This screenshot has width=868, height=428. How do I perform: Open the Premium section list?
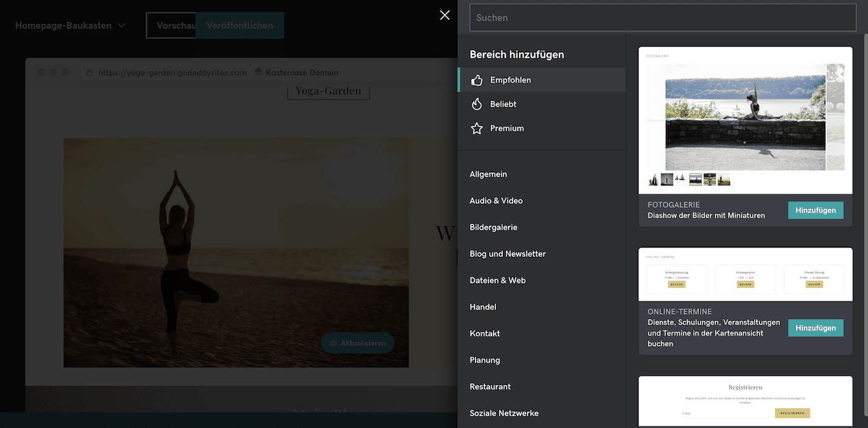541,128
